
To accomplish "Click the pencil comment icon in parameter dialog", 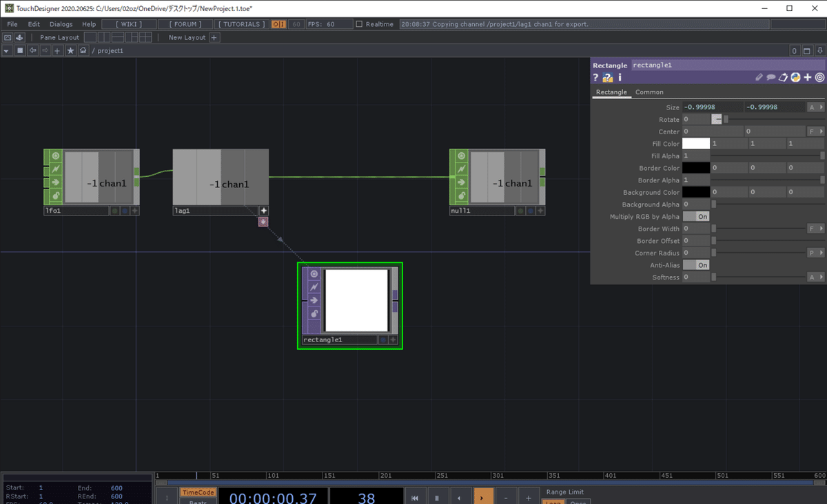I will click(759, 77).
